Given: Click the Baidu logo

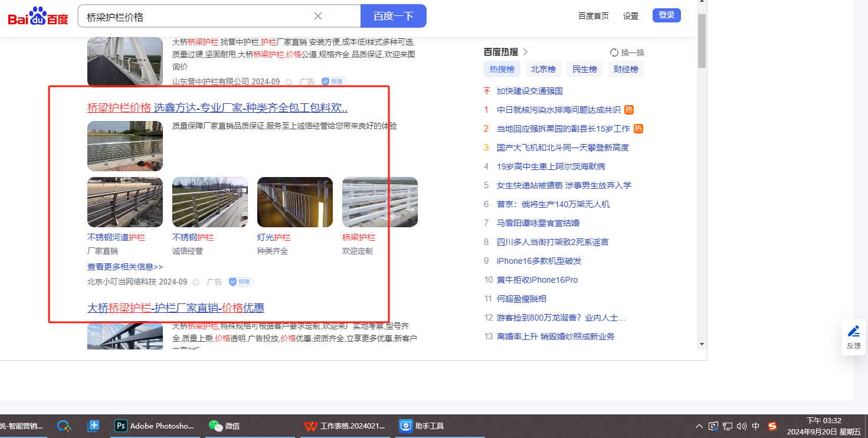Looking at the screenshot, I should tap(38, 17).
